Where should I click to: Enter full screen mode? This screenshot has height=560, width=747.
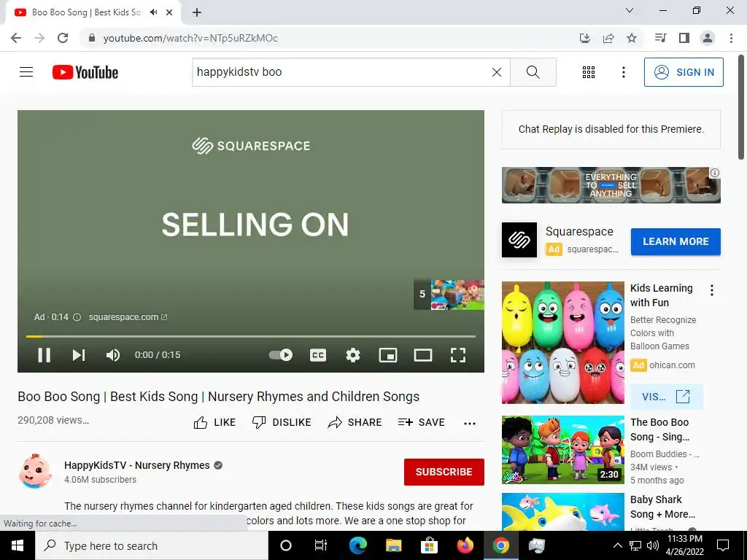458,355
